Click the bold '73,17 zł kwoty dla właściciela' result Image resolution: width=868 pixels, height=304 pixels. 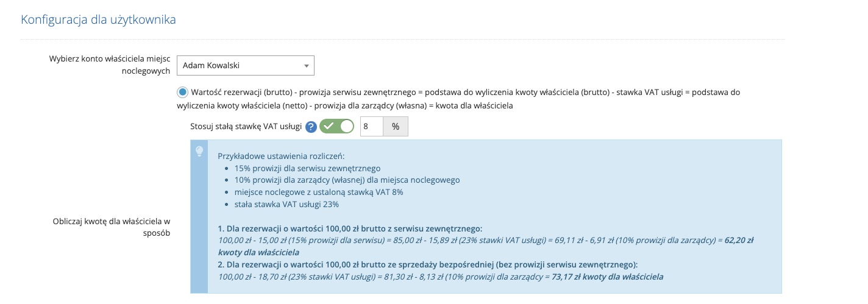607,277
